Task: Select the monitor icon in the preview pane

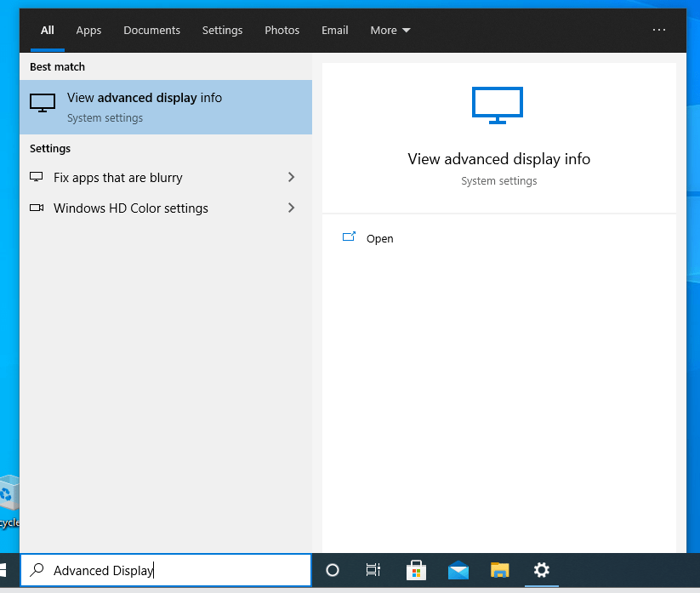Action: (497, 105)
